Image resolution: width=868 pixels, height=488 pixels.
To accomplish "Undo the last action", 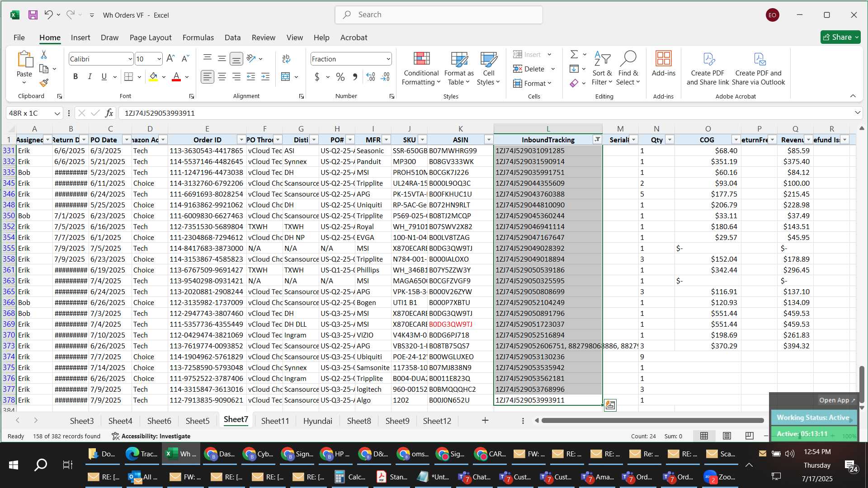I will [x=48, y=15].
